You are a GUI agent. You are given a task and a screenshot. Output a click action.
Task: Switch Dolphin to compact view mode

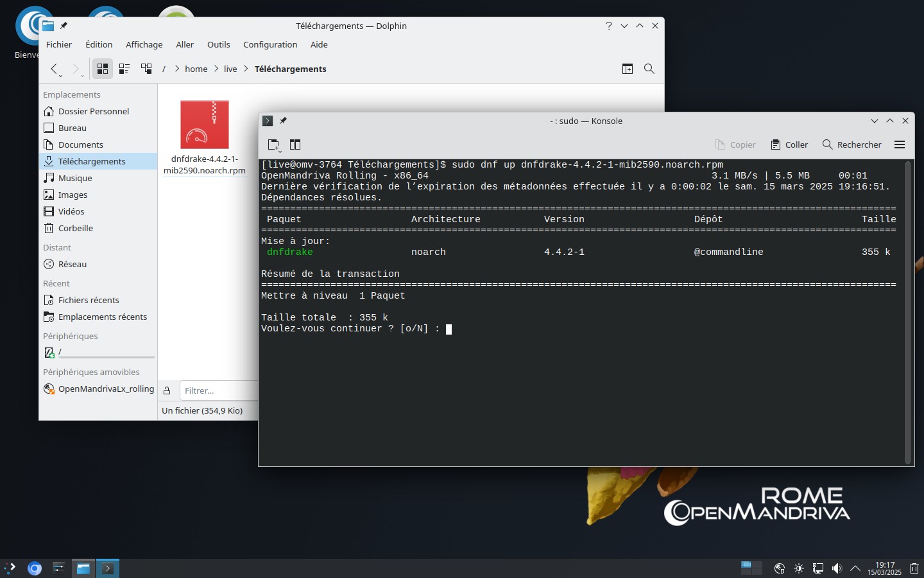click(124, 69)
